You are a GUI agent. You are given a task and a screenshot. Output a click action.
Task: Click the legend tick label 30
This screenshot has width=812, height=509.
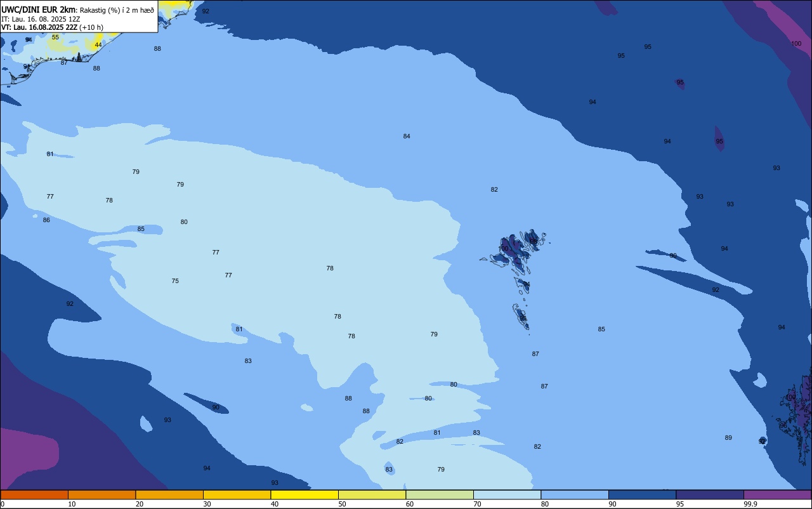tap(207, 504)
